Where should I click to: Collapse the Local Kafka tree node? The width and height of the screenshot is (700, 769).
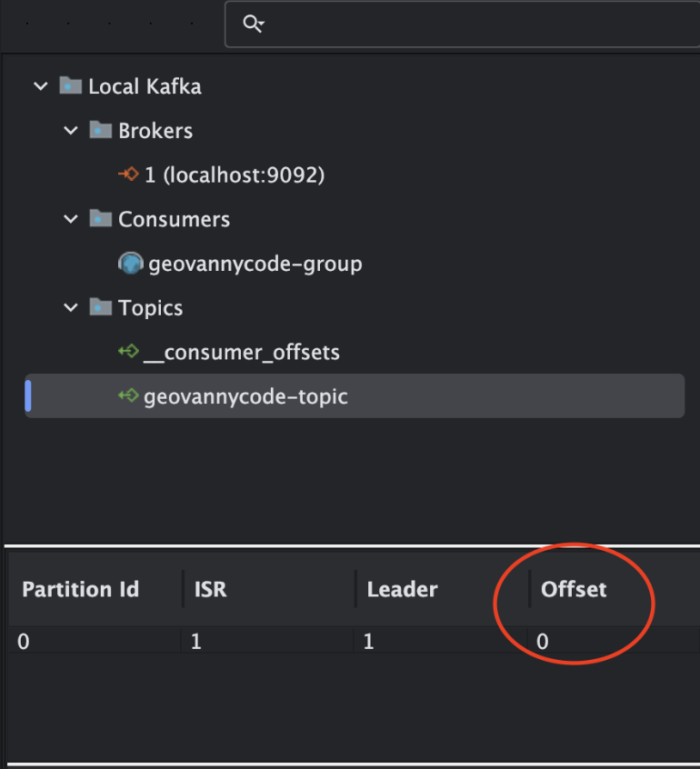[40, 85]
